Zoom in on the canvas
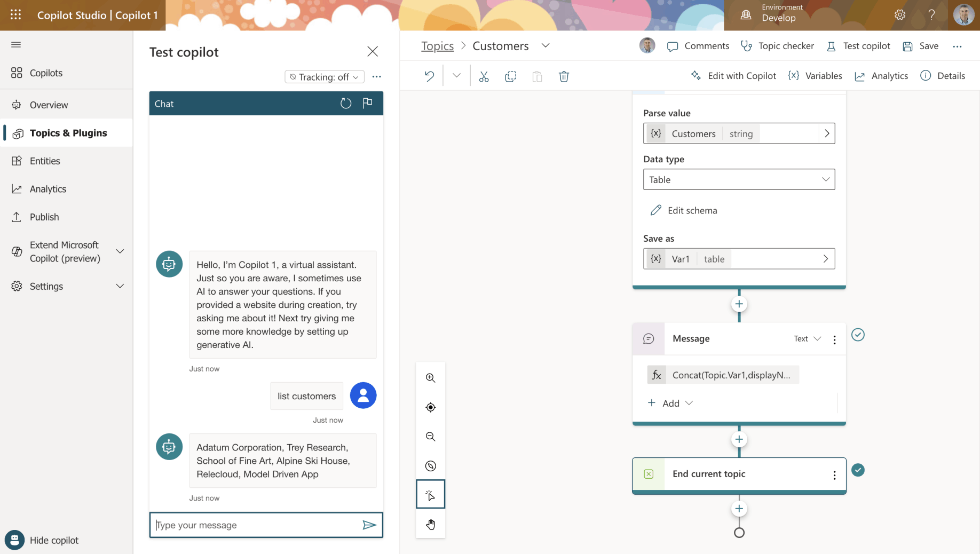980x554 pixels. pos(430,378)
